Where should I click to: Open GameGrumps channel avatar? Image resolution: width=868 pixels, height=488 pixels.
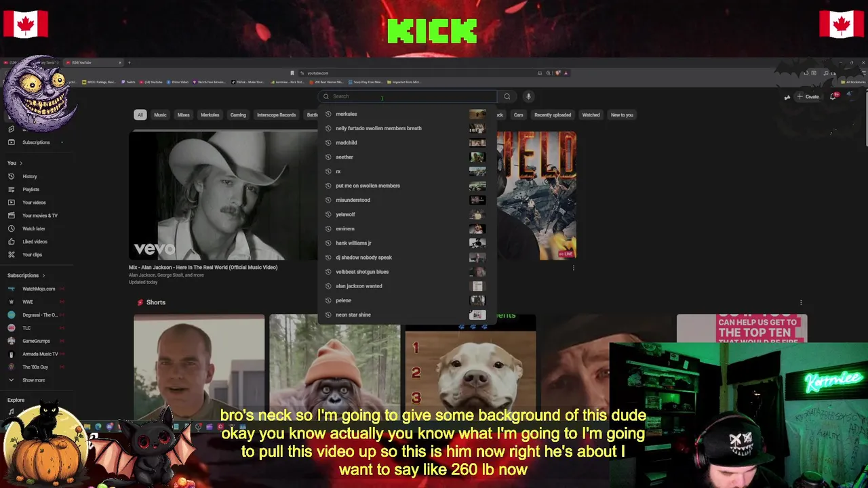pos(11,341)
